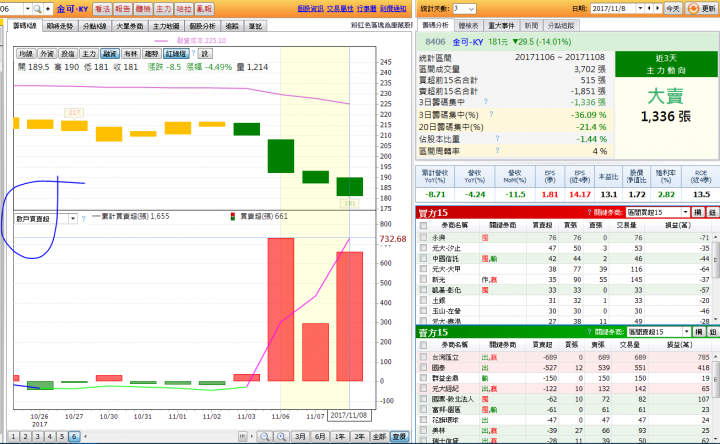Set chart range to 3月
The image size is (720, 444).
coord(300,436)
